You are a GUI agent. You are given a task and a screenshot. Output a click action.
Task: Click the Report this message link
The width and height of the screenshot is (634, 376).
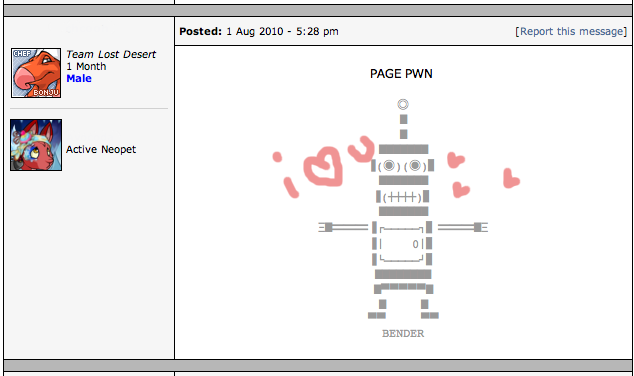[x=571, y=32]
